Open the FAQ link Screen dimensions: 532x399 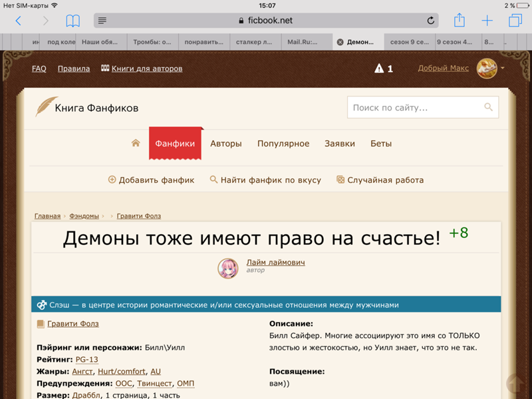pyautogui.click(x=39, y=68)
